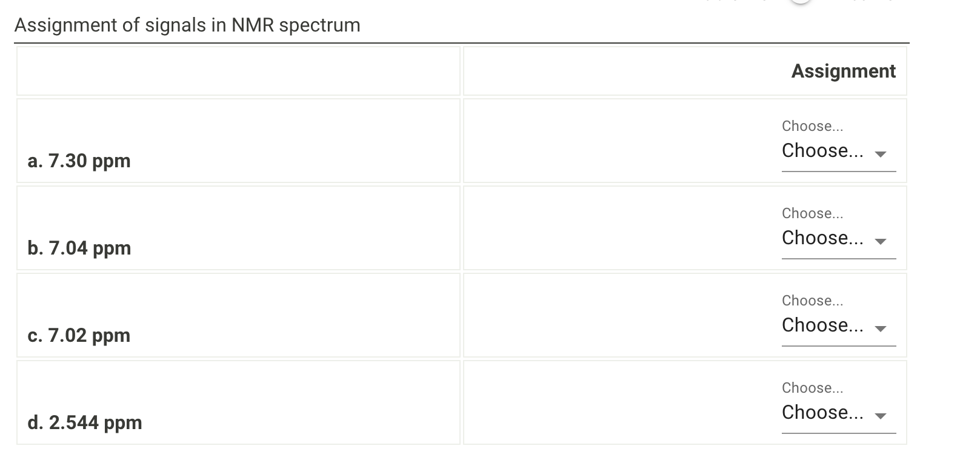Select the 'a. 7.30 ppm' row label
This screenshot has width=980, height=460.
coord(79,161)
